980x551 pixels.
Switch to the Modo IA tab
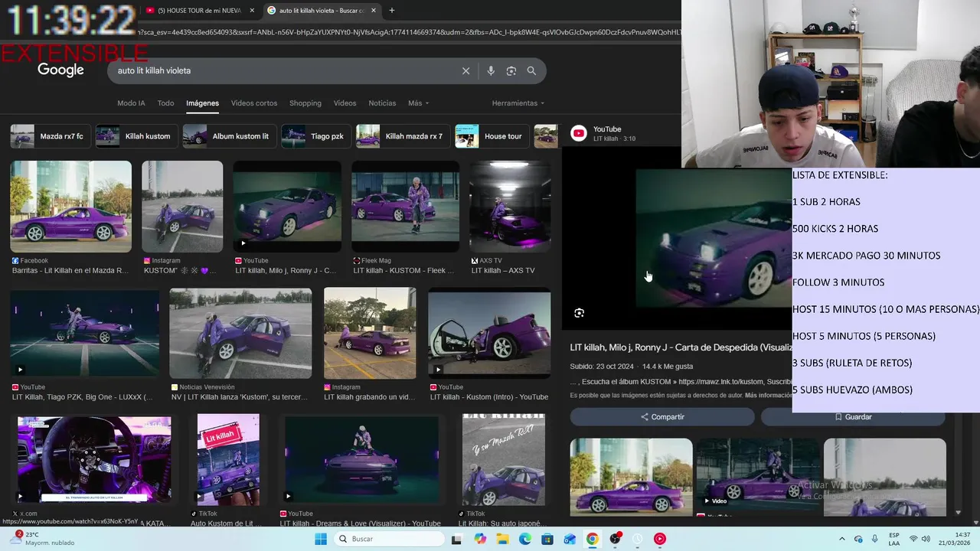131,103
